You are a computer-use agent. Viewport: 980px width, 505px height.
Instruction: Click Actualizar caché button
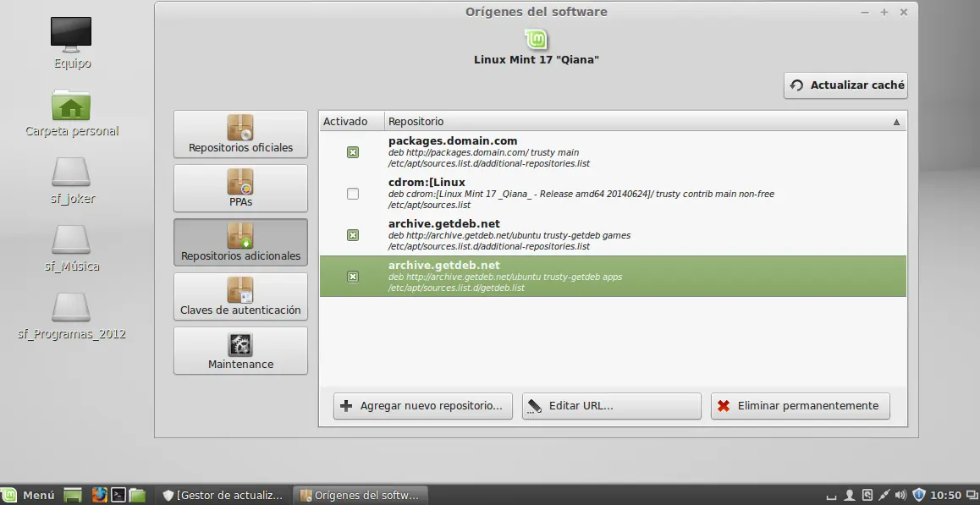pos(845,85)
